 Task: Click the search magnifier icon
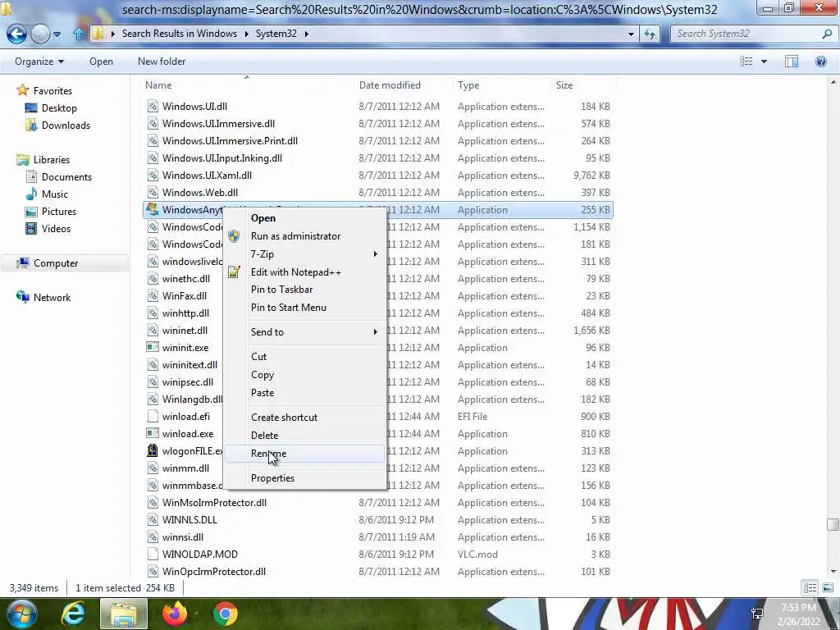[827, 34]
